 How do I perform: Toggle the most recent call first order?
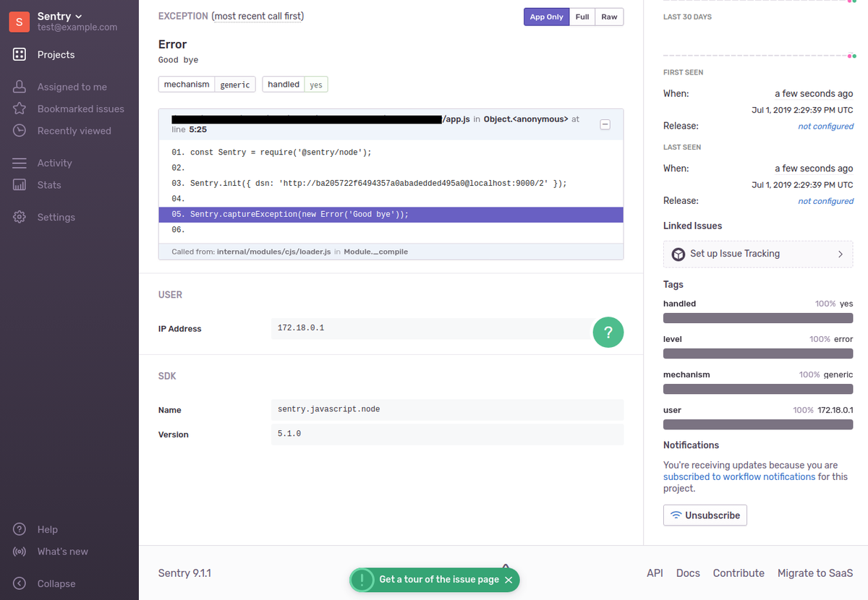pyautogui.click(x=258, y=16)
